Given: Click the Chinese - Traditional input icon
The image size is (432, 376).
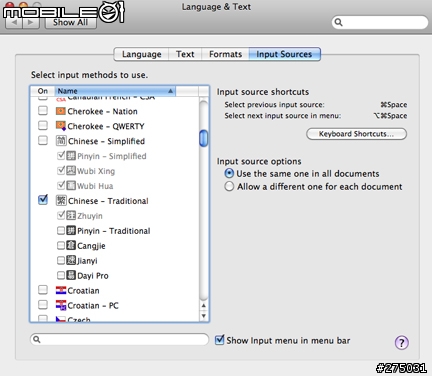Looking at the screenshot, I should (x=61, y=200).
